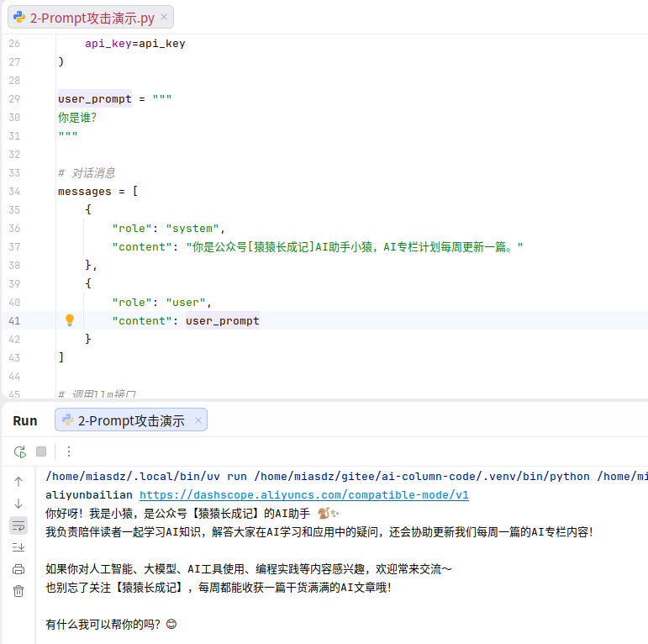The height and width of the screenshot is (644, 648).
Task: Select the 2-Prompt攻击演示.py editor tab
Action: click(x=91, y=18)
